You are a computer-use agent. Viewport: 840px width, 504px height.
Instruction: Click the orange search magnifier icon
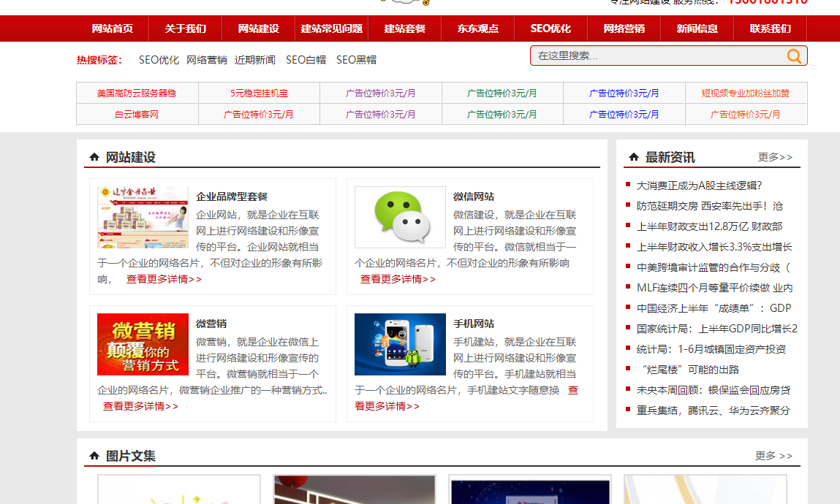coord(794,55)
